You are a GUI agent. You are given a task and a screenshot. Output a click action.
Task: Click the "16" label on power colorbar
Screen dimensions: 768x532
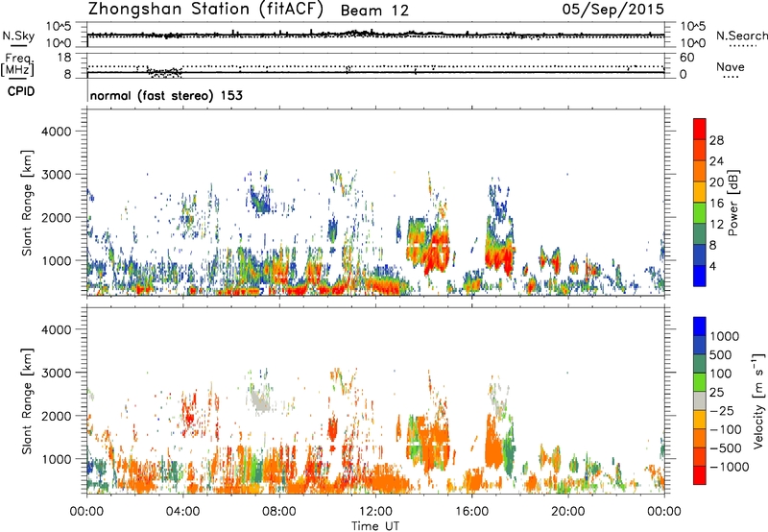(716, 204)
